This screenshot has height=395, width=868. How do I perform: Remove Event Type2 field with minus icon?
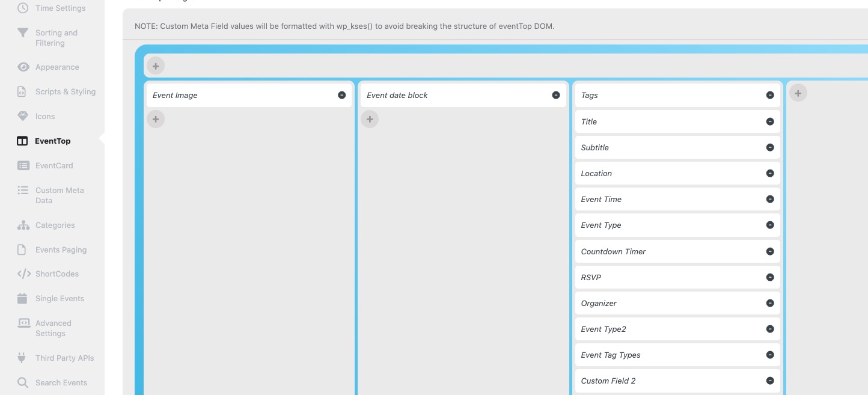[x=770, y=329]
